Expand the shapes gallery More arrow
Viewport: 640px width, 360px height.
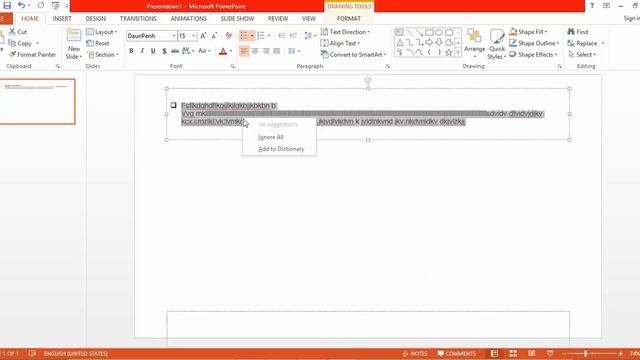tap(458, 52)
